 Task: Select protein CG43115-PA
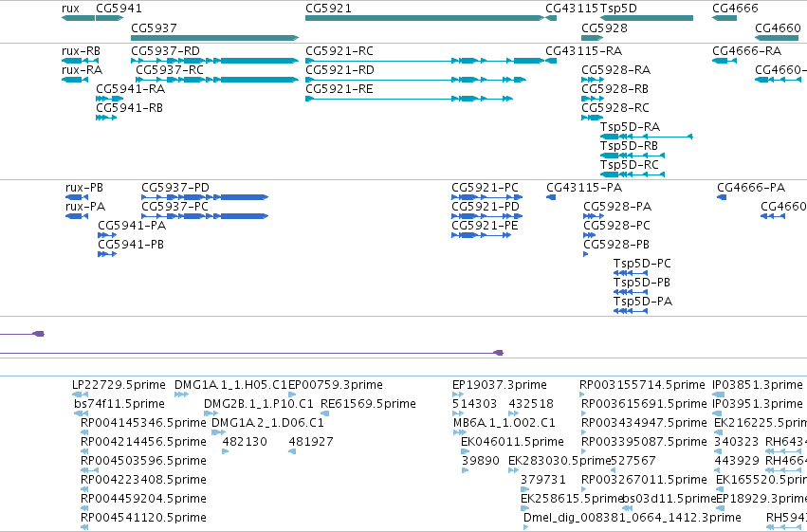pyautogui.click(x=551, y=197)
